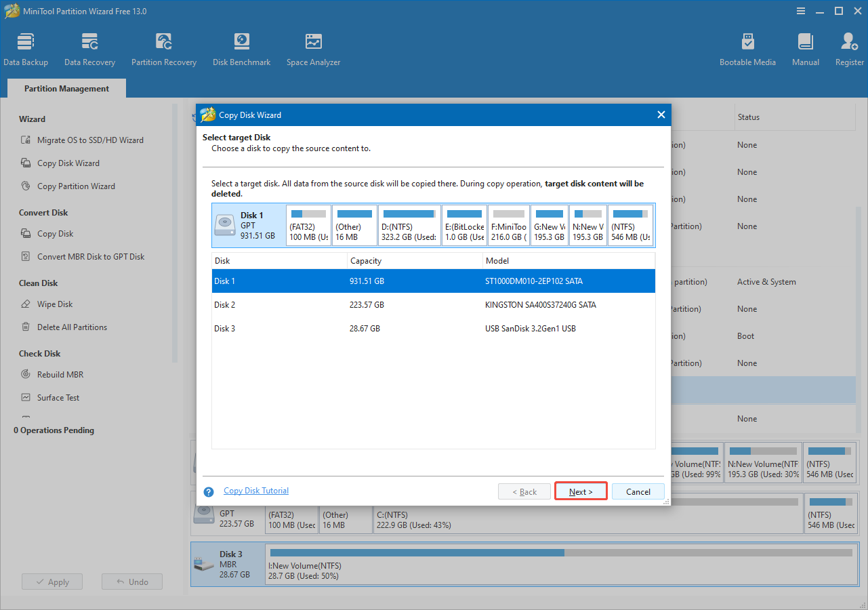Open Partition Recovery

163,47
